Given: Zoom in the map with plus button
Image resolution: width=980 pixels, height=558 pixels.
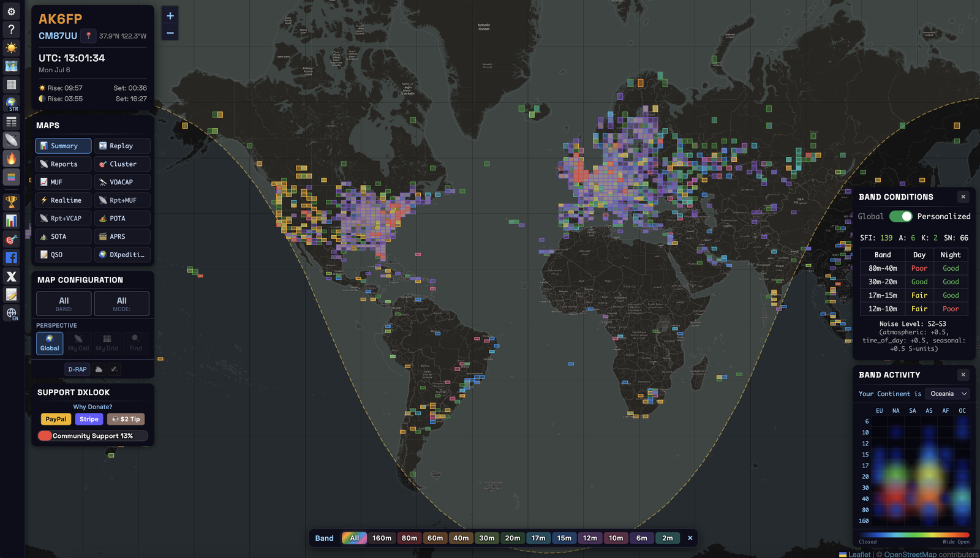Looking at the screenshot, I should [170, 16].
